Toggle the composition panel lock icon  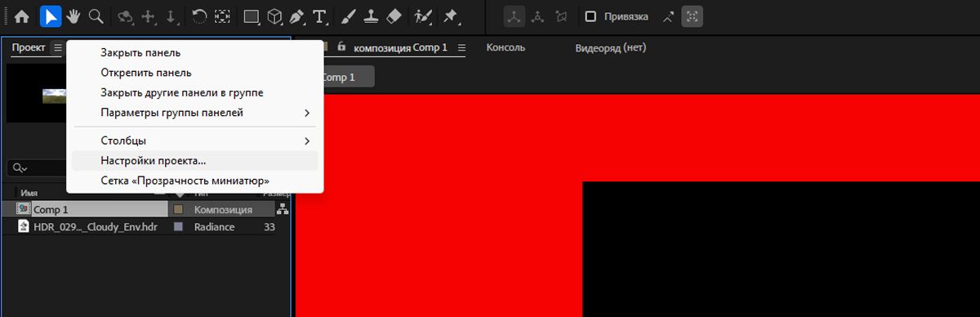[x=341, y=47]
